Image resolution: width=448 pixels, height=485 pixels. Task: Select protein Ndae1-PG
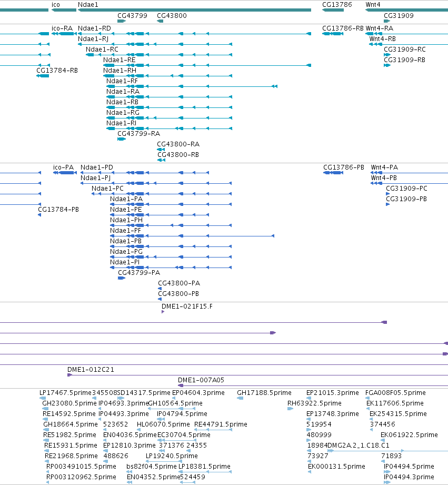171,257
